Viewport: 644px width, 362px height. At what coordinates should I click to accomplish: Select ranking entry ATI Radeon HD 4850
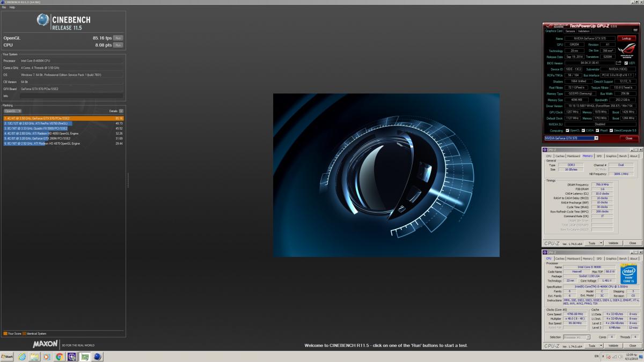[63, 134]
